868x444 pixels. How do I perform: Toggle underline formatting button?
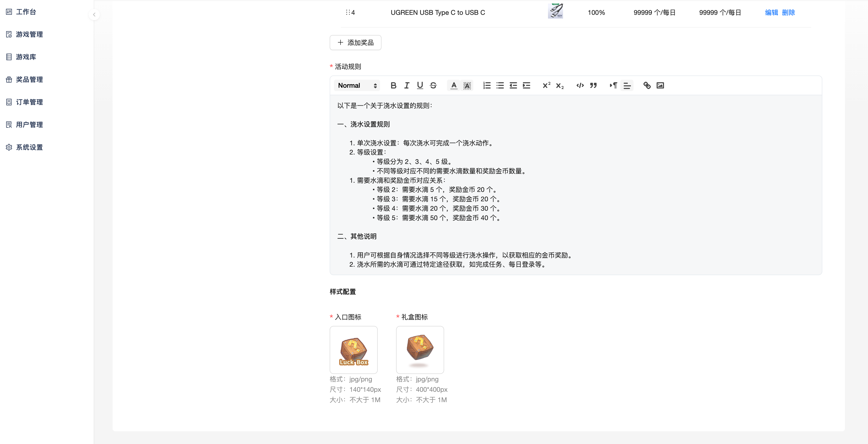pos(420,86)
